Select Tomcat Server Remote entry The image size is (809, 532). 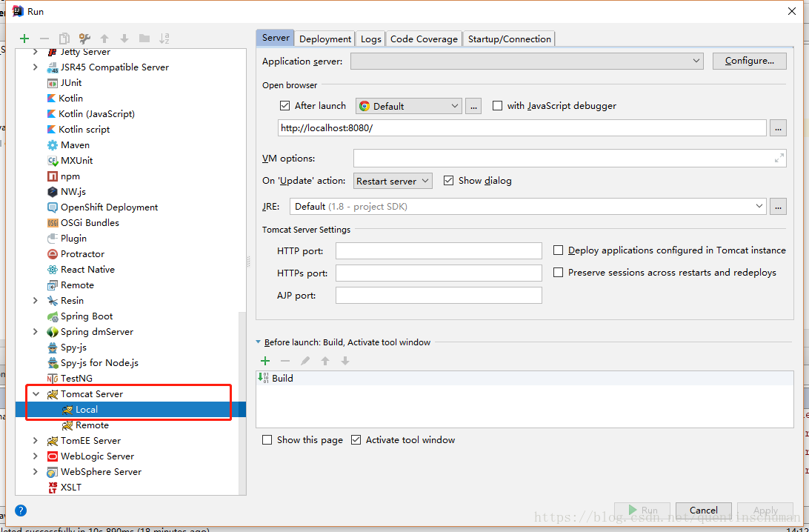pyautogui.click(x=92, y=425)
